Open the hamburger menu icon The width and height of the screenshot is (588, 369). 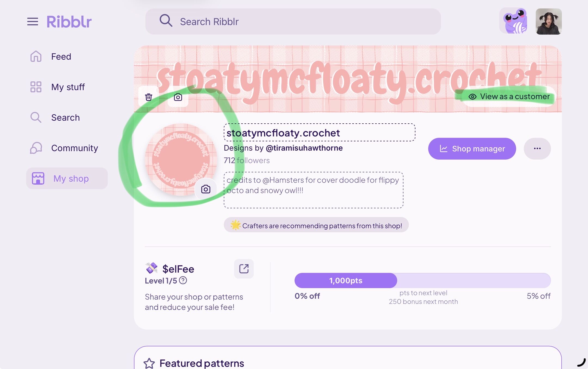[33, 22]
